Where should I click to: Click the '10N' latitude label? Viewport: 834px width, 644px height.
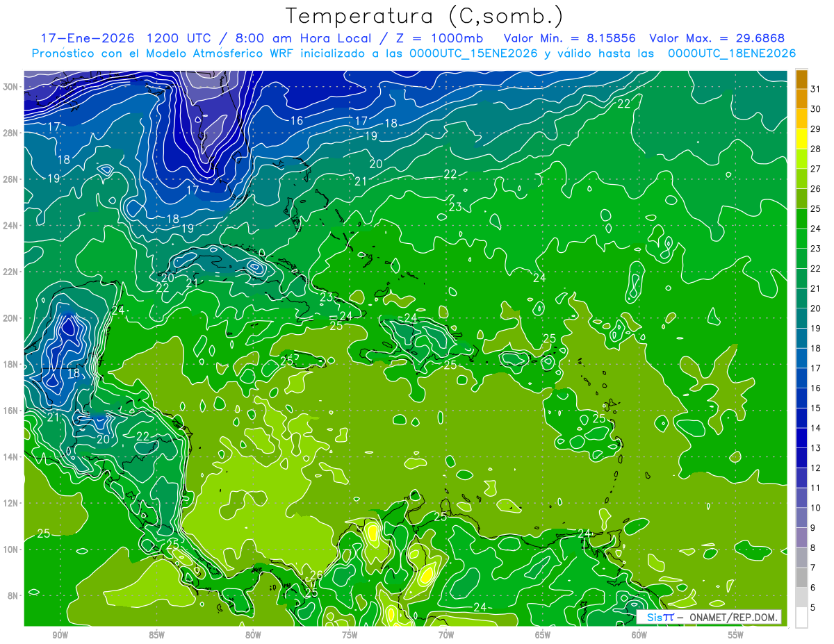tap(12, 550)
